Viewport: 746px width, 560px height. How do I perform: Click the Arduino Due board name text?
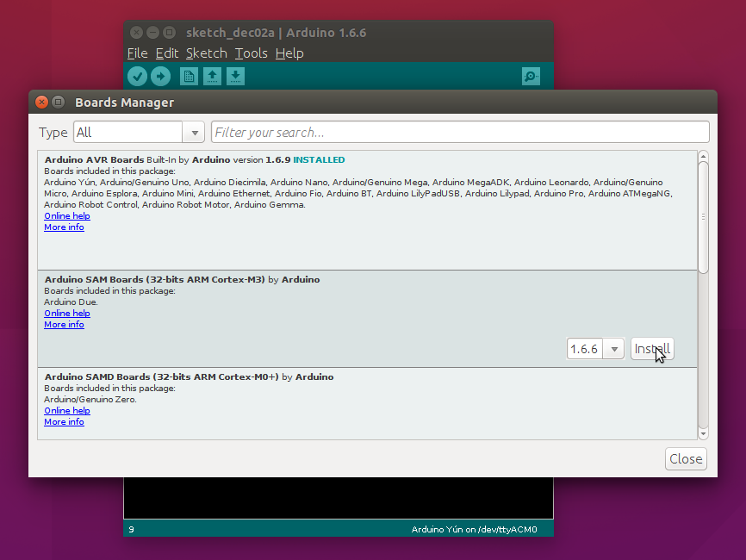(x=71, y=302)
